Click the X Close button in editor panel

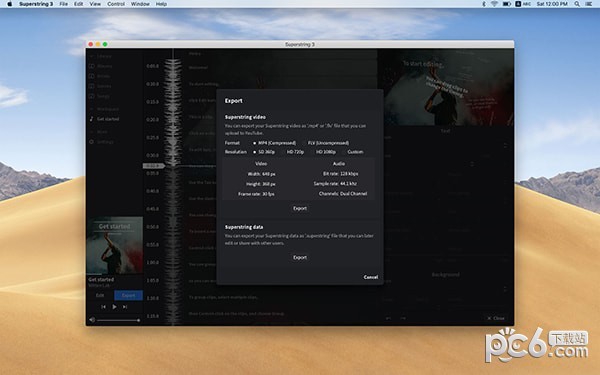(x=496, y=318)
